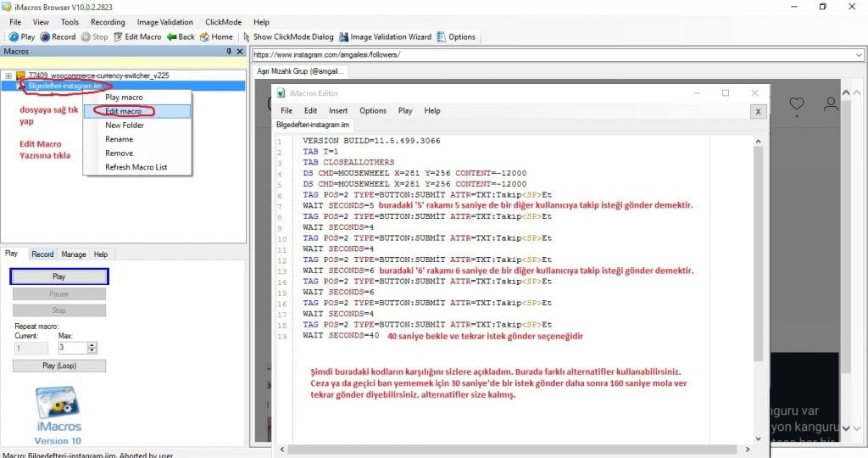The width and height of the screenshot is (868, 458).
Task: Switch to the Play tab in the lower panel
Action: point(12,253)
